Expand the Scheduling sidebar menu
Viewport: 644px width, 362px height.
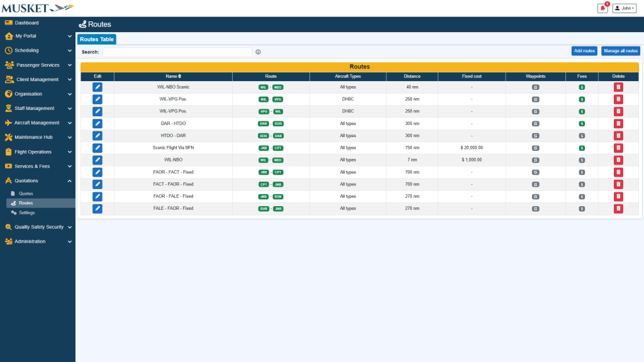point(38,50)
